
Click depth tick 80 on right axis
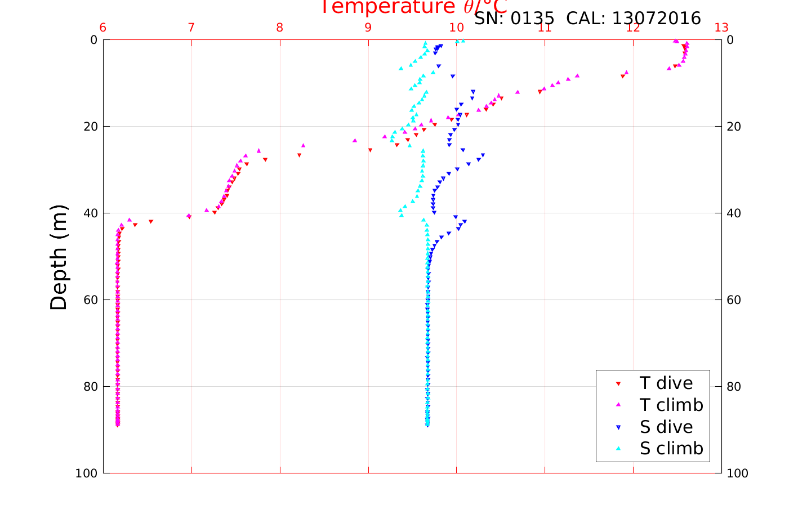[x=734, y=387]
